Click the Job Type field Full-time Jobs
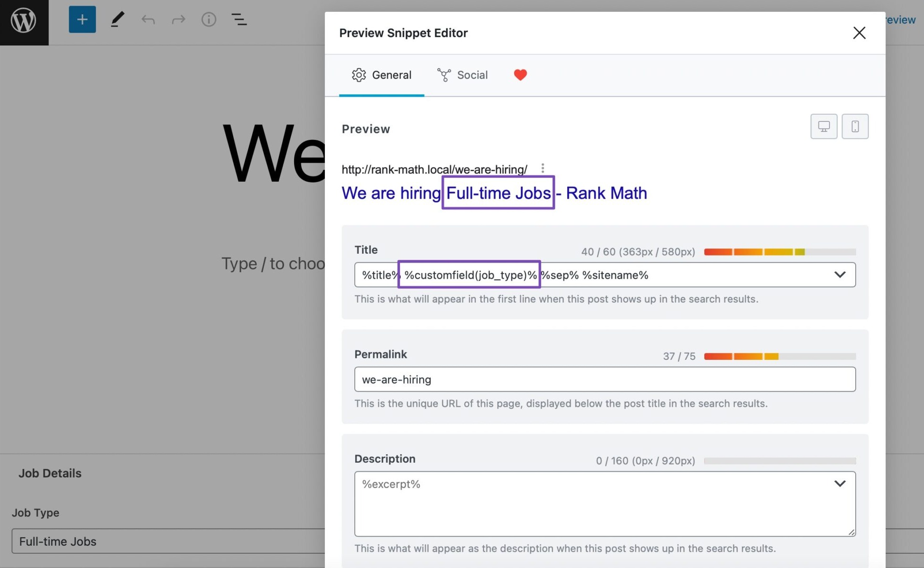The height and width of the screenshot is (568, 924). (x=168, y=541)
